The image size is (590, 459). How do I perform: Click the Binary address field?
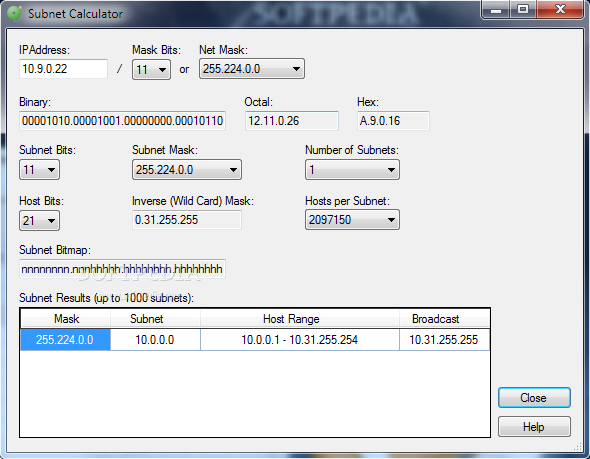point(122,121)
